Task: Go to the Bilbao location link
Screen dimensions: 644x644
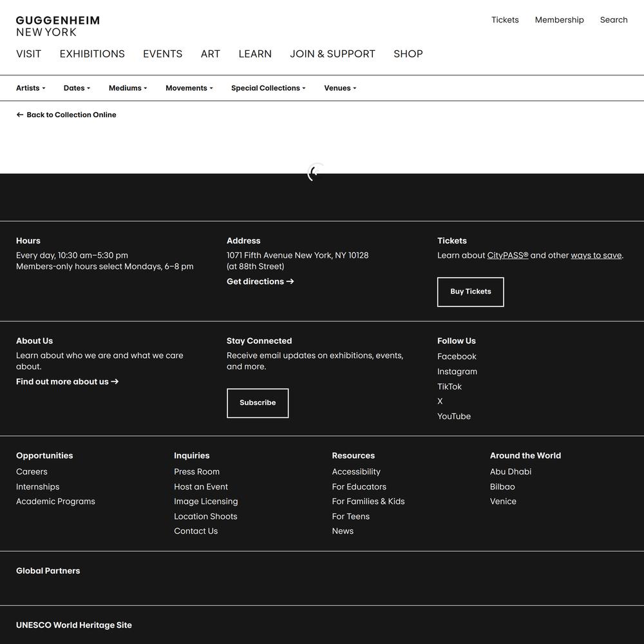Action: (x=502, y=487)
